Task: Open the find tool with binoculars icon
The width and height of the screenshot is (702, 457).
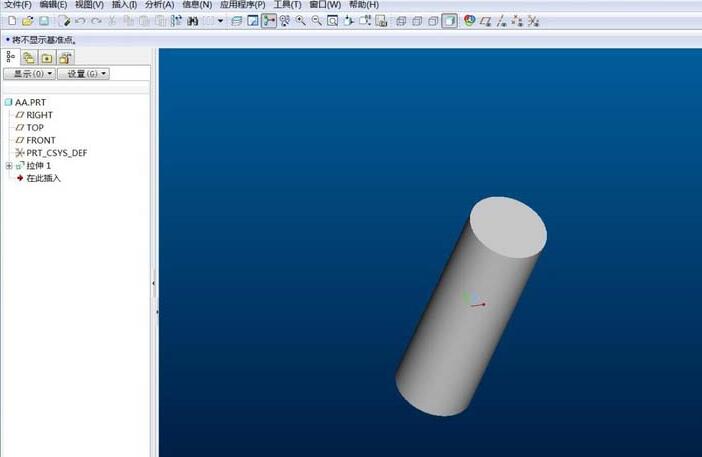Action: click(x=193, y=21)
